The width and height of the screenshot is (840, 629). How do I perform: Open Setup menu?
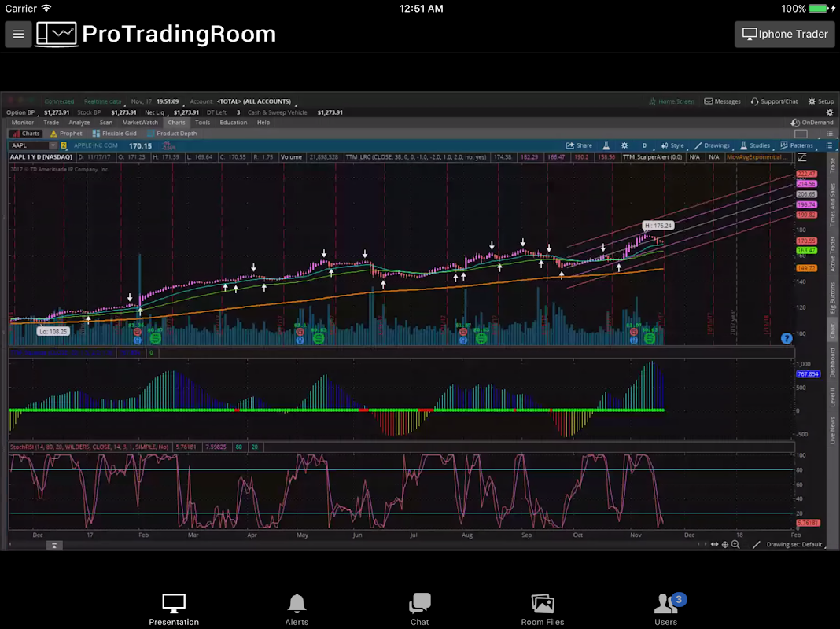tap(820, 101)
